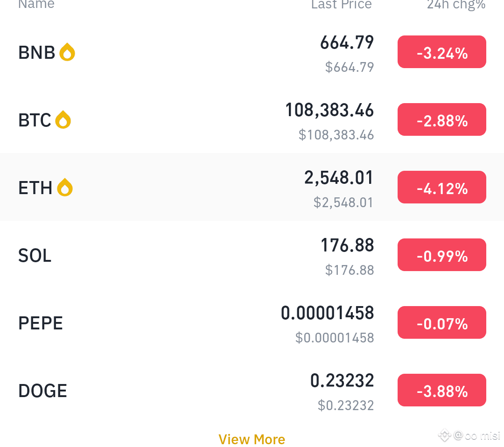Click the BTC -2.88% change badge

click(441, 119)
